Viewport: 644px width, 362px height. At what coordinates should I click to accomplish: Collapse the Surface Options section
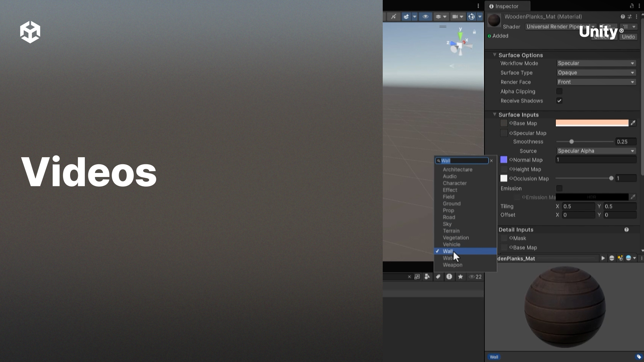pos(494,55)
